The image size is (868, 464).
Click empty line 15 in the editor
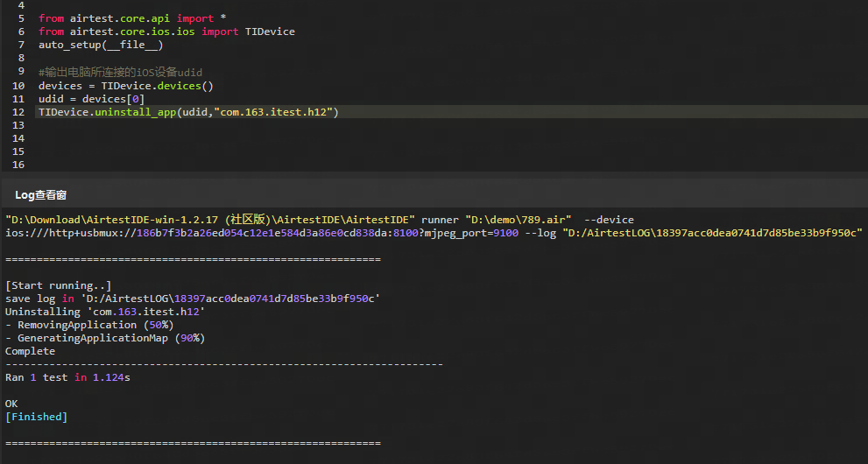(263, 151)
